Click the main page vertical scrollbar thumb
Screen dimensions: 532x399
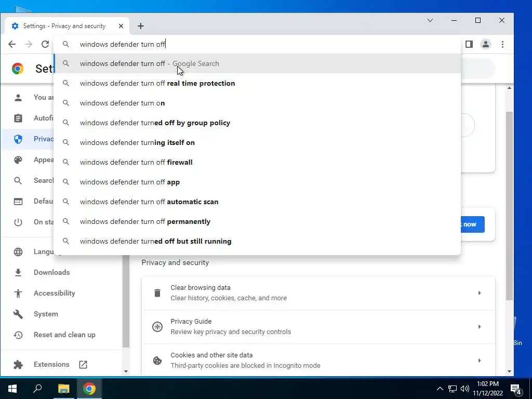(509, 205)
